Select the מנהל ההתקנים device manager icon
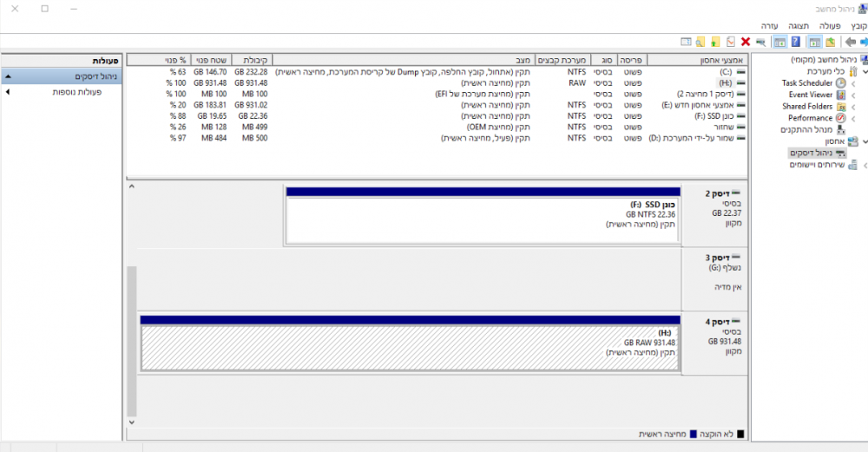 click(841, 129)
